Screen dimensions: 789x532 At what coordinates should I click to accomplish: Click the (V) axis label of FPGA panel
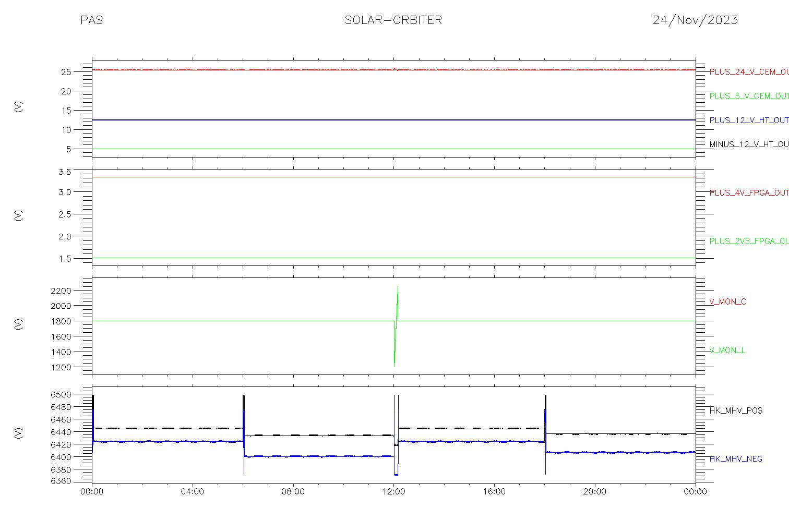coord(19,215)
